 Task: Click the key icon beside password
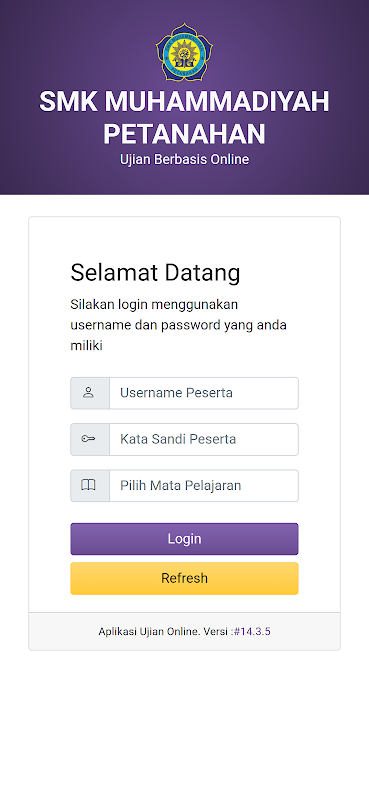pos(88,439)
